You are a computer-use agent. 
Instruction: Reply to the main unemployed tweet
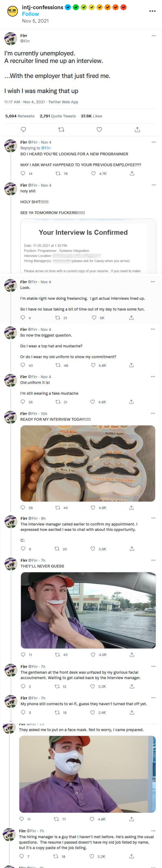pyautogui.click(x=24, y=129)
